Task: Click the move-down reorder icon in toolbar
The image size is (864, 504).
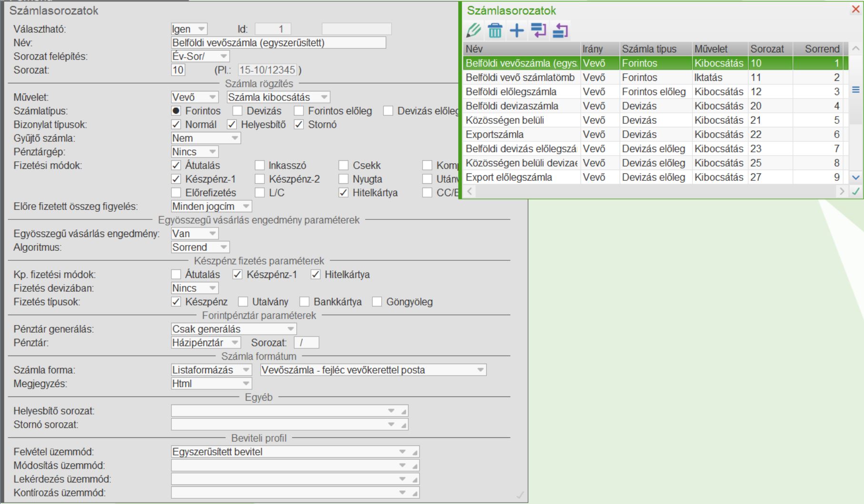Action: [x=538, y=31]
